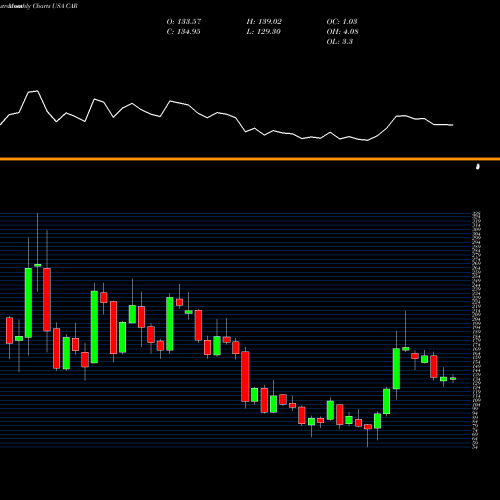Click the white indicator line above the orange line
The height and width of the screenshot is (500, 500).
[x=227, y=116]
